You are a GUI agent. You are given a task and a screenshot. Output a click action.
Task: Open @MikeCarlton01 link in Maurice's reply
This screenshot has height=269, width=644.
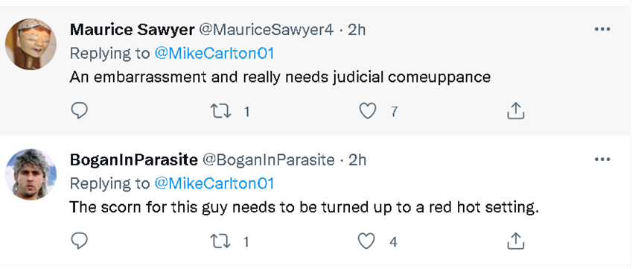click(214, 54)
